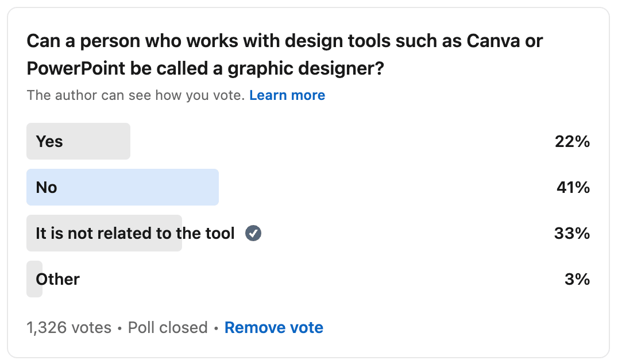The image size is (618, 364).
Task: Click Remove vote link
Action: click(x=274, y=327)
